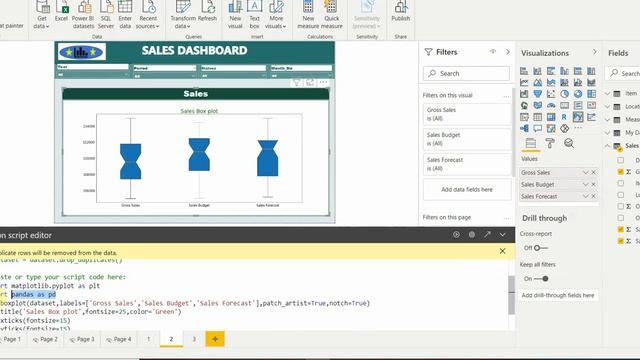The image size is (640, 360).
Task: Select the scatter chart visual
Action: coord(551,94)
